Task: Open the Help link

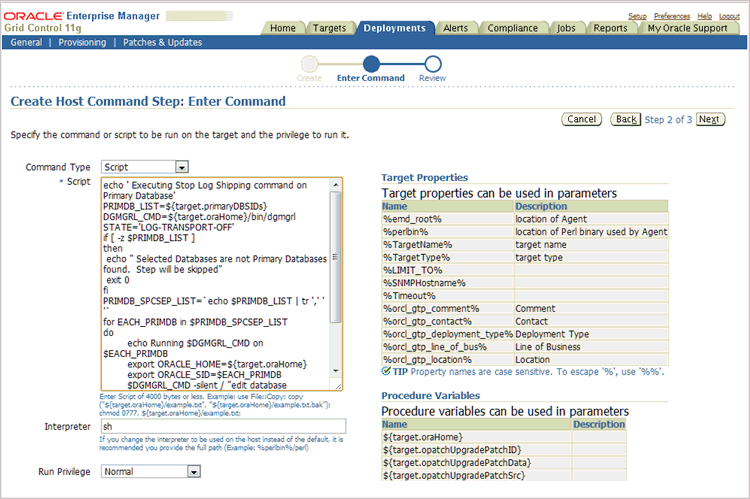Action: click(x=705, y=16)
